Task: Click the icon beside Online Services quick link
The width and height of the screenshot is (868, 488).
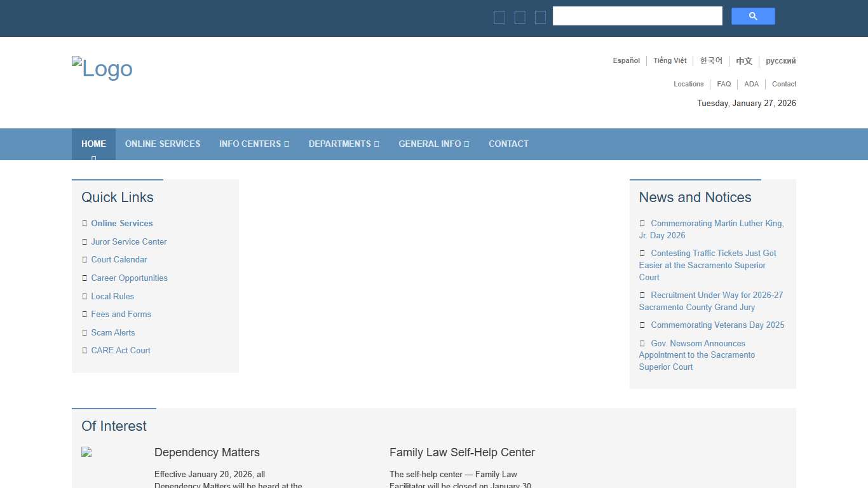Action: point(85,223)
